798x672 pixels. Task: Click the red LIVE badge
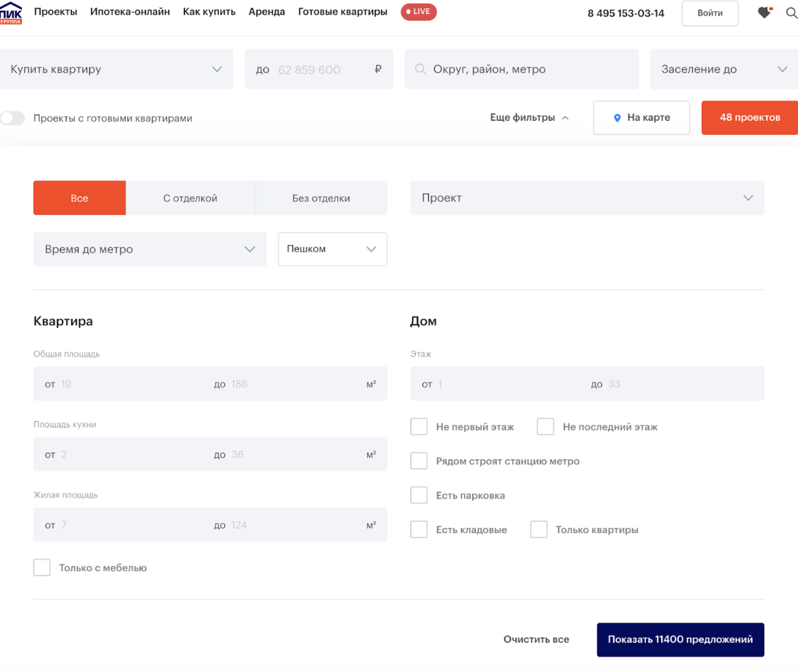(x=418, y=12)
